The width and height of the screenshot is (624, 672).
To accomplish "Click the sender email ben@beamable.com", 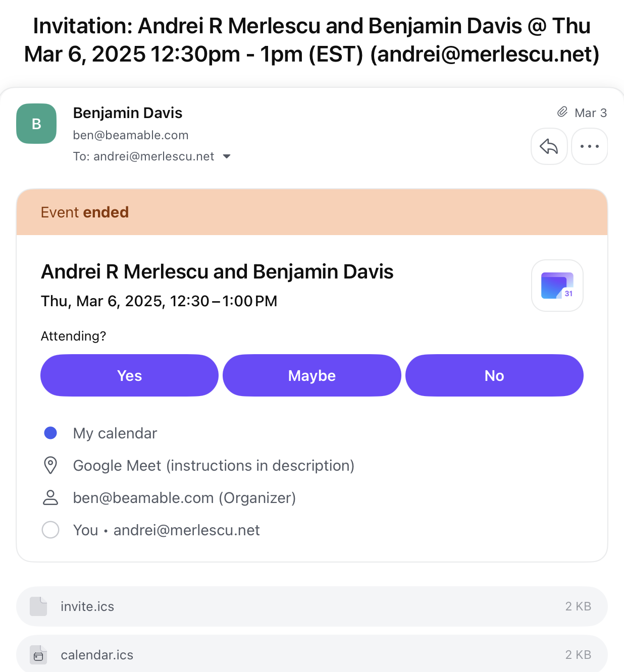I will 131,135.
